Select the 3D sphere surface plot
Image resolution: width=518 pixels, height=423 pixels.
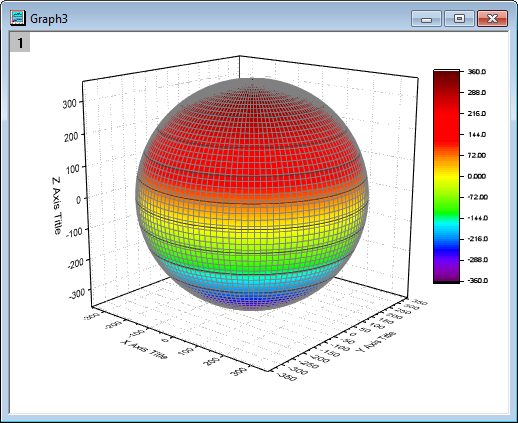252,194
